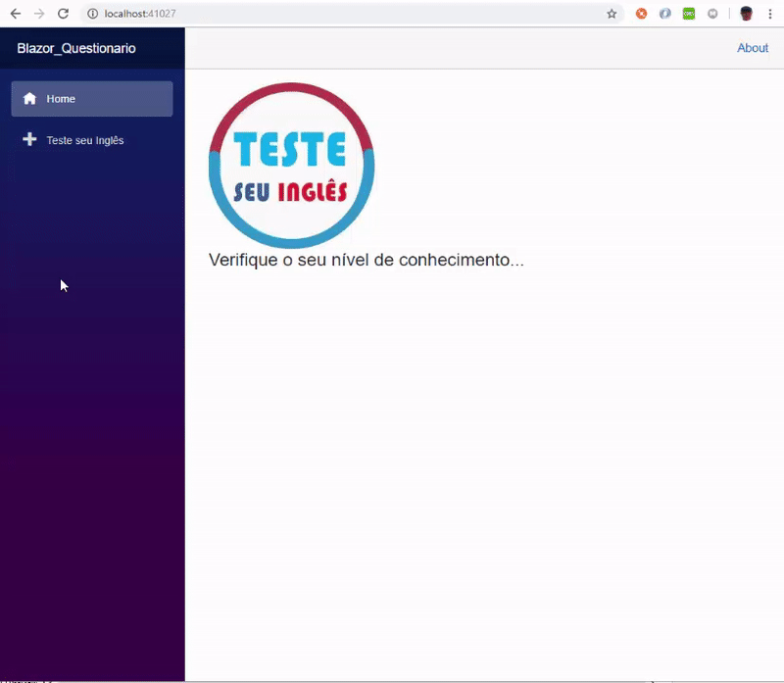The height and width of the screenshot is (683, 784).
Task: Open the blue round extension icon
Action: (665, 14)
